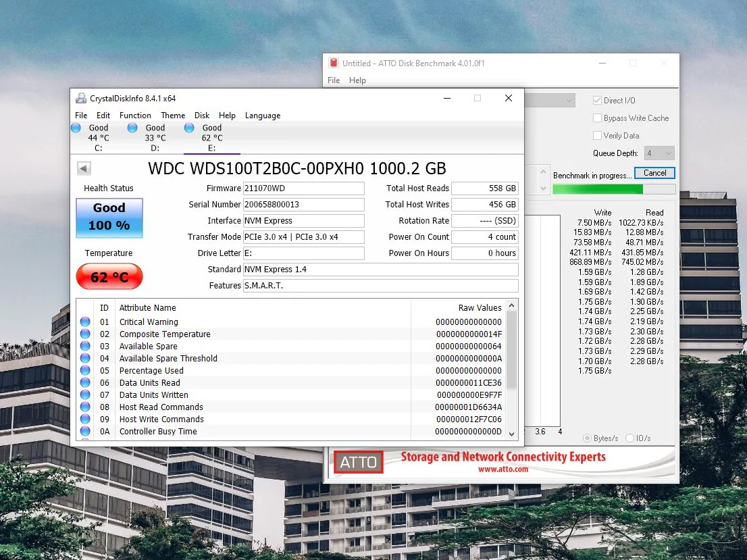Open the ATTO File menu

[334, 80]
